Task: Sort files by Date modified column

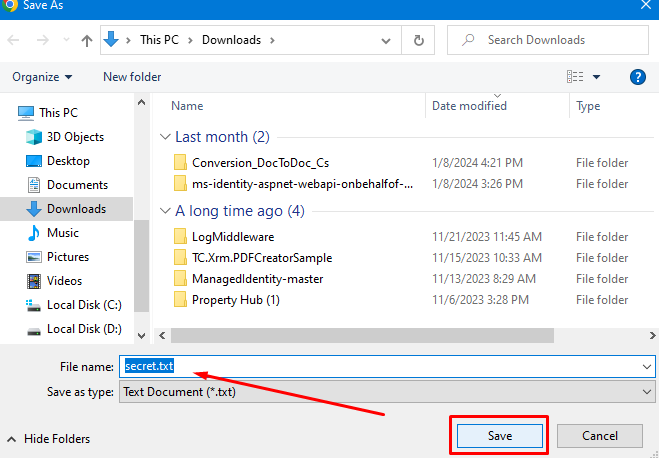Action: coord(469,106)
